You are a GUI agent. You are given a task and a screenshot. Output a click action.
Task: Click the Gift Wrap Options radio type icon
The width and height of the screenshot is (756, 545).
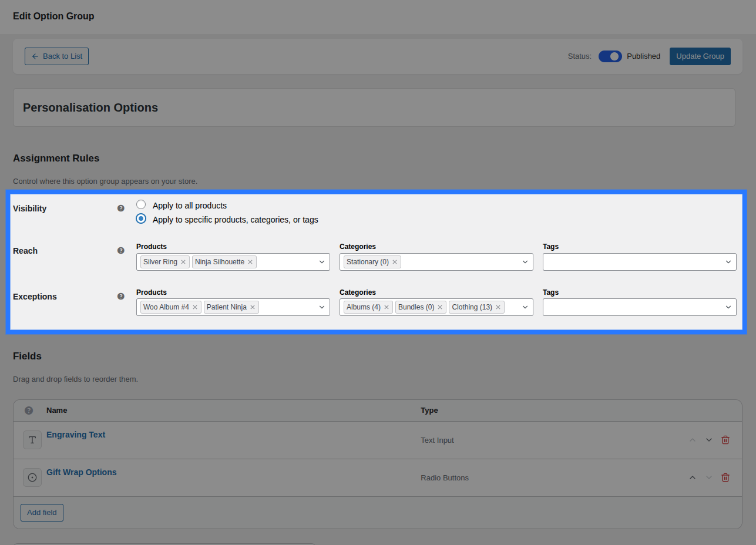pos(32,477)
